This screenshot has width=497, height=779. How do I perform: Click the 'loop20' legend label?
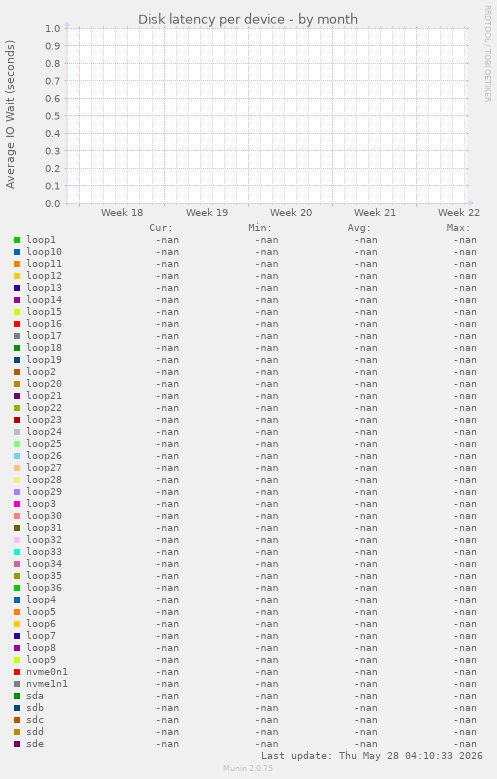pyautogui.click(x=44, y=384)
